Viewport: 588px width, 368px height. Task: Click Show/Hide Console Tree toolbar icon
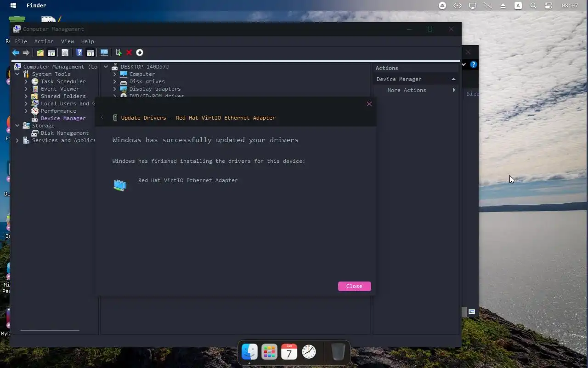[51, 52]
